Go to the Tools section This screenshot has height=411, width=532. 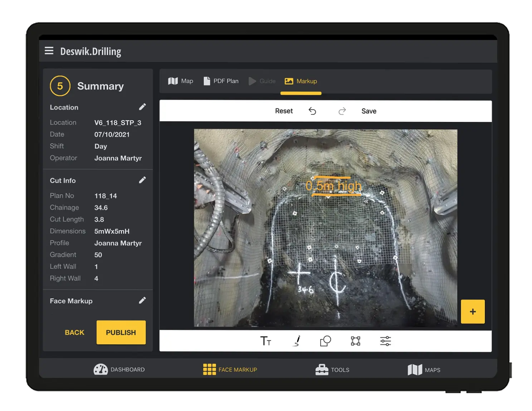pyautogui.click(x=332, y=370)
